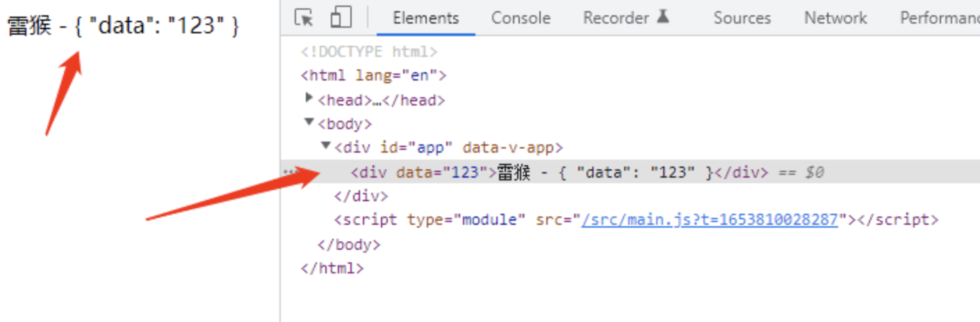Switch to the Sources tab

pyautogui.click(x=742, y=18)
